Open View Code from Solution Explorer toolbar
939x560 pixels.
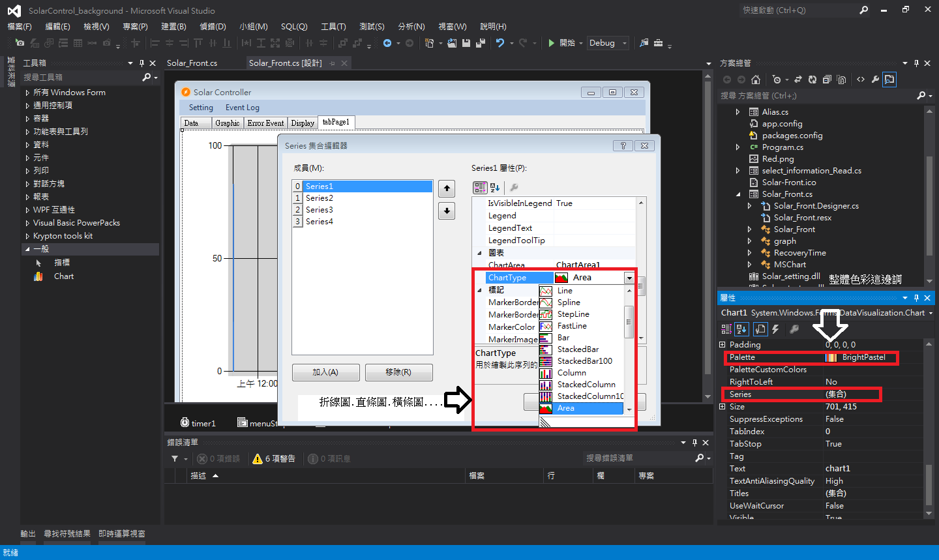(x=861, y=80)
